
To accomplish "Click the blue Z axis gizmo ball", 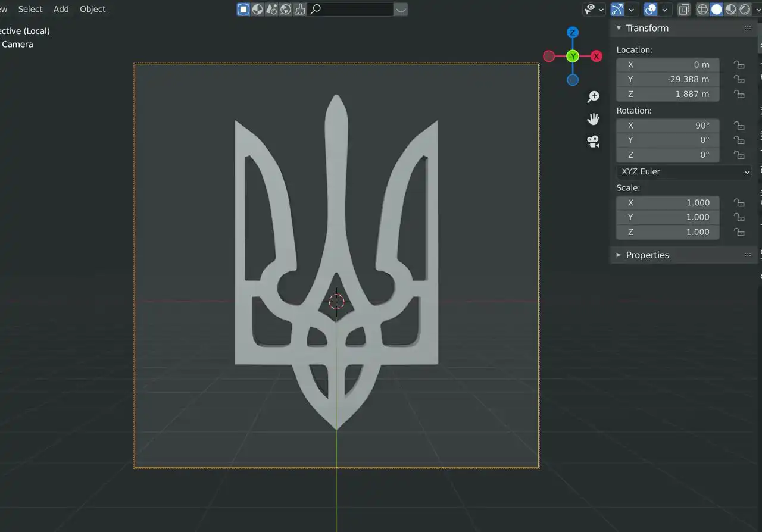I will 573,32.
